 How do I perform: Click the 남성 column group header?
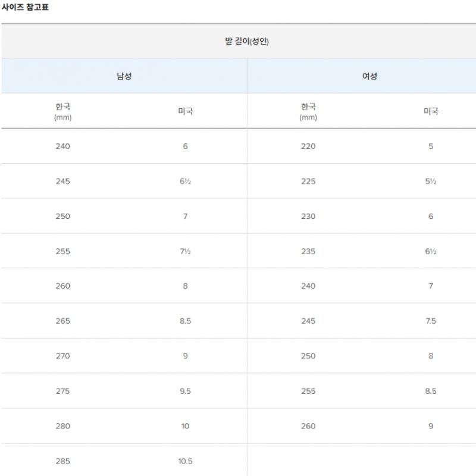(x=124, y=76)
